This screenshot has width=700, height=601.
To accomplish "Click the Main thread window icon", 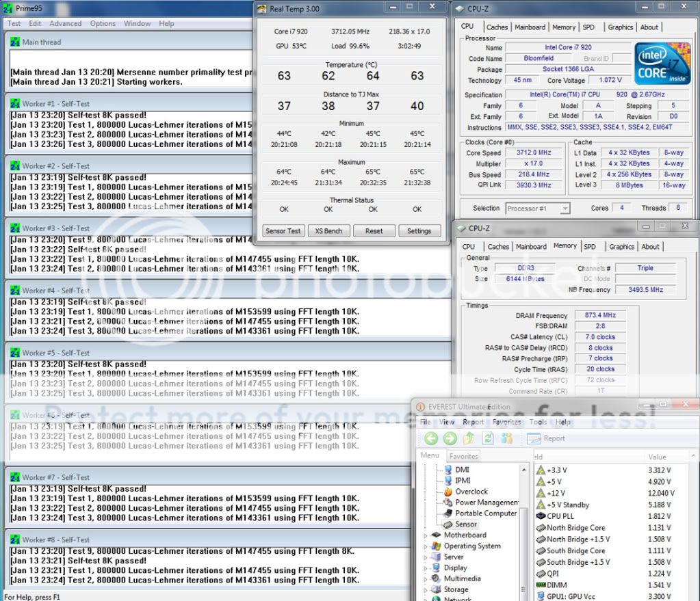I will (x=15, y=42).
